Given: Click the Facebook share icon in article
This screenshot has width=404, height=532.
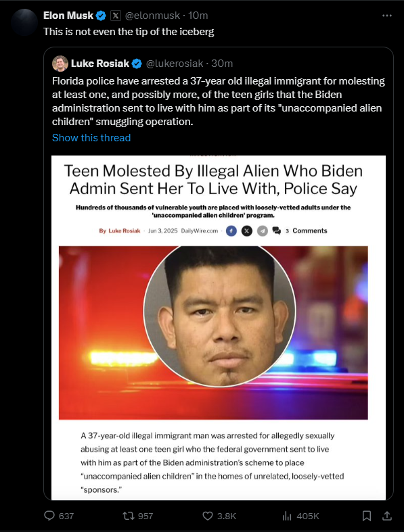Looking at the screenshot, I should [231, 231].
